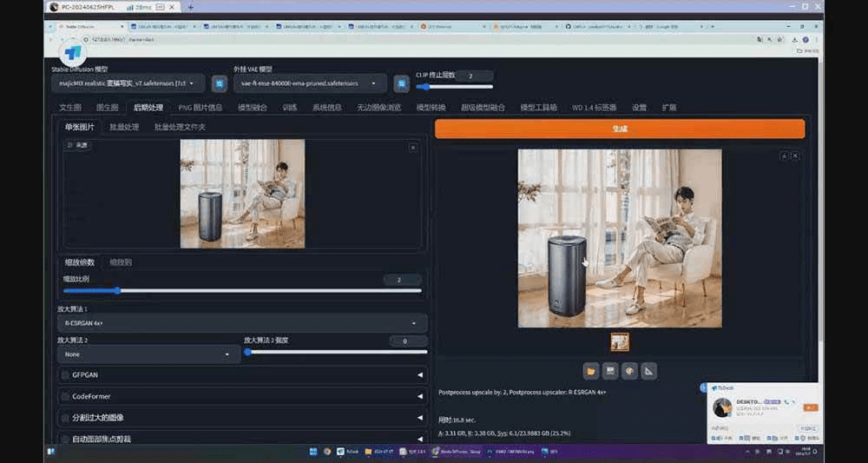
Task: Click the palette icon to send to inpaint
Action: [x=630, y=371]
